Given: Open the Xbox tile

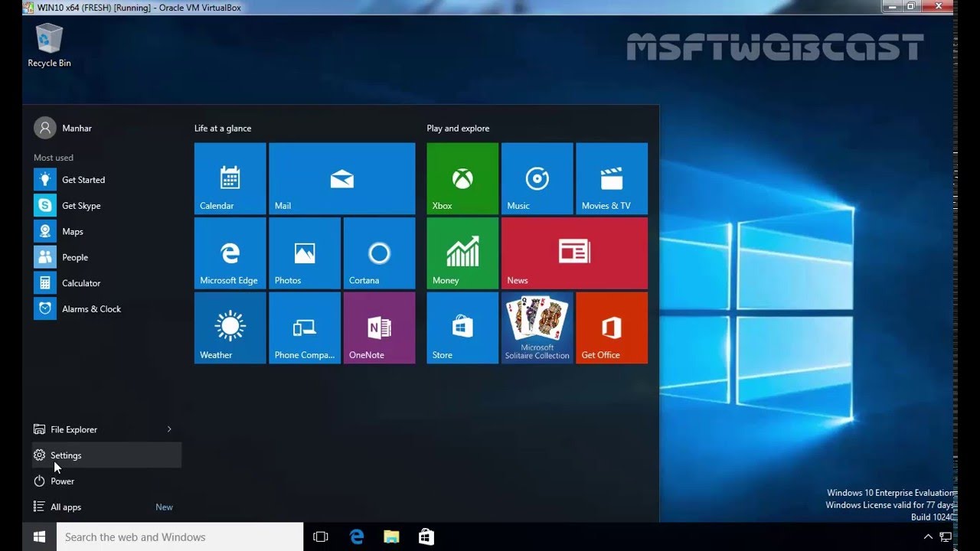Looking at the screenshot, I should (462, 178).
